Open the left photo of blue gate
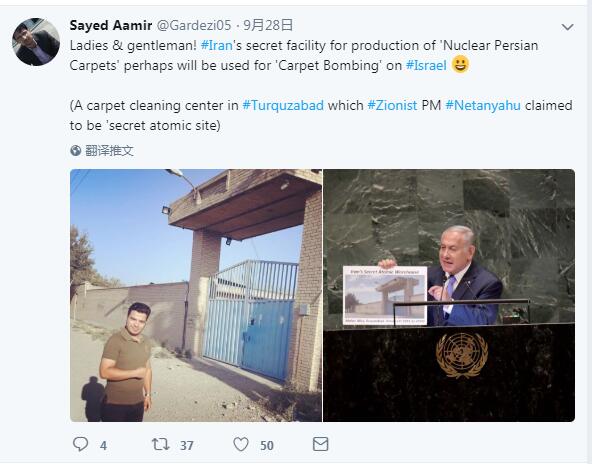This screenshot has height=464, width=592. pos(196,295)
